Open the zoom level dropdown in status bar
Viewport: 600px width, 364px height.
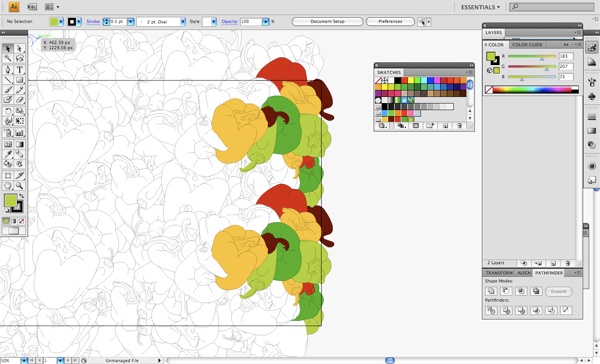pos(24,361)
